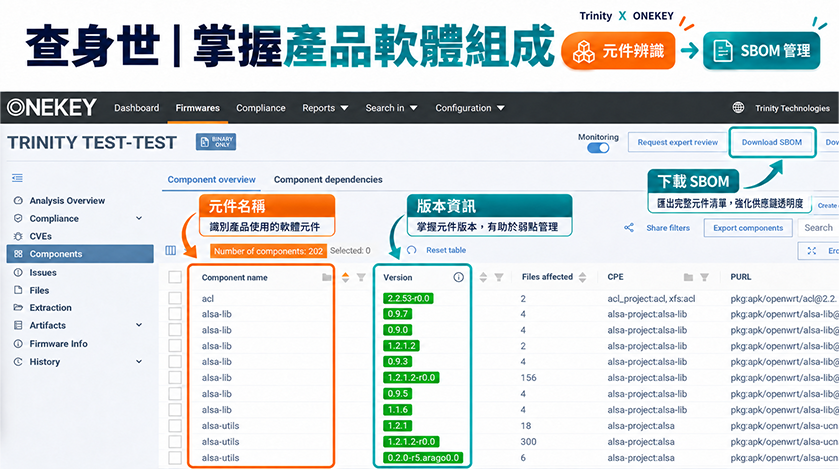The image size is (839, 469).
Task: Open the Issues sidebar item
Action: pos(43,272)
